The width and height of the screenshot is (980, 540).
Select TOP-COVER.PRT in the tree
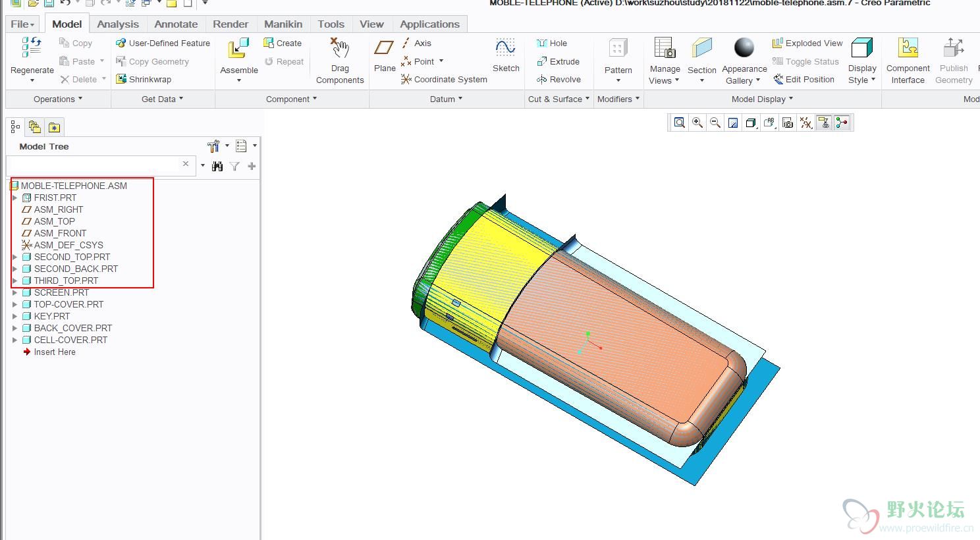coord(63,304)
